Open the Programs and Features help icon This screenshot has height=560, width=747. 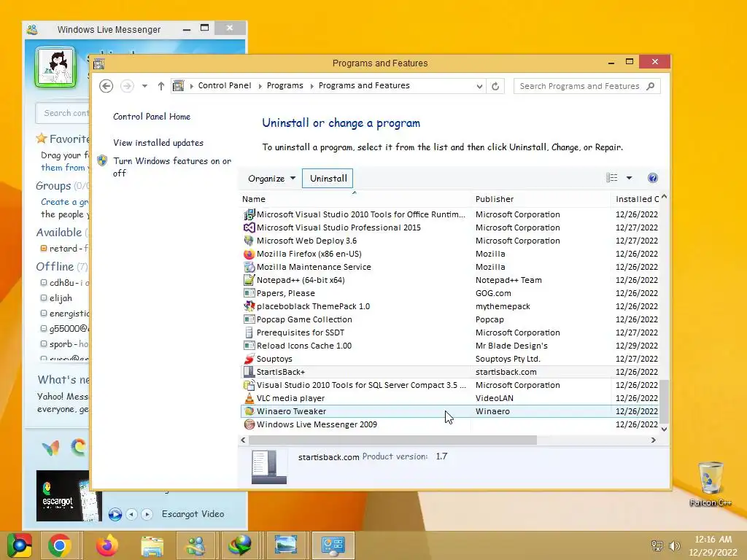[653, 178]
